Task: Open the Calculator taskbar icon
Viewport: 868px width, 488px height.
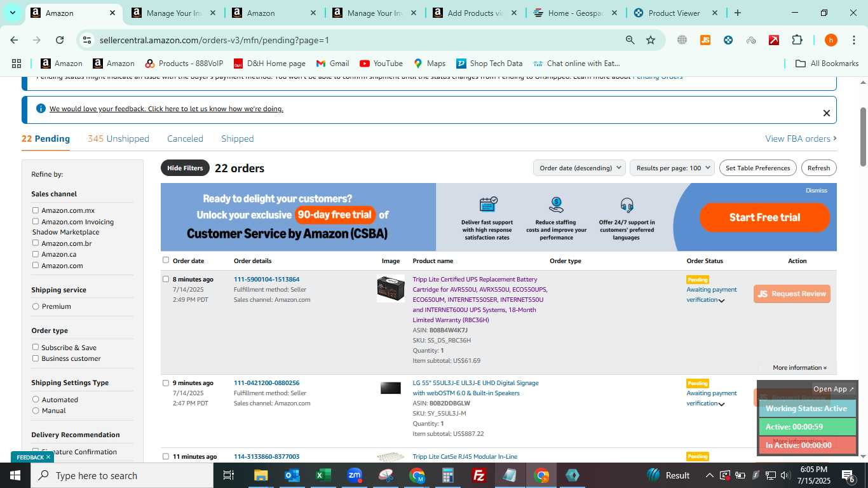Action: (x=448, y=475)
